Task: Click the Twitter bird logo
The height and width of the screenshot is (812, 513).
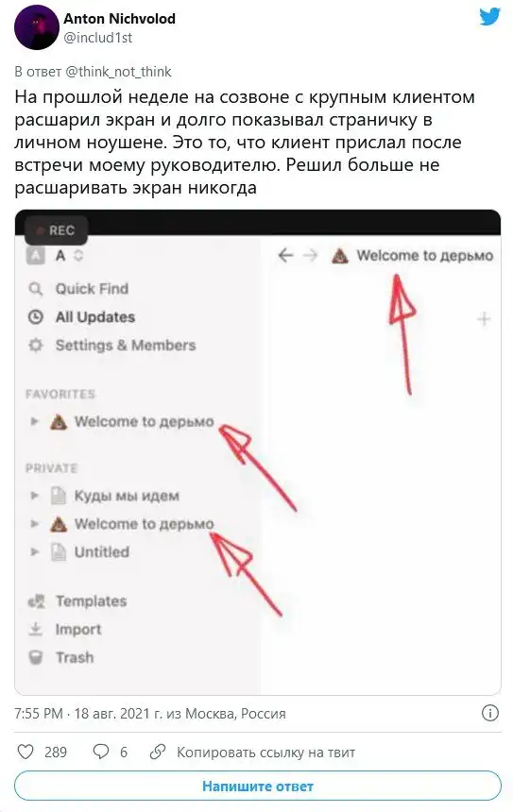Action: (x=489, y=17)
